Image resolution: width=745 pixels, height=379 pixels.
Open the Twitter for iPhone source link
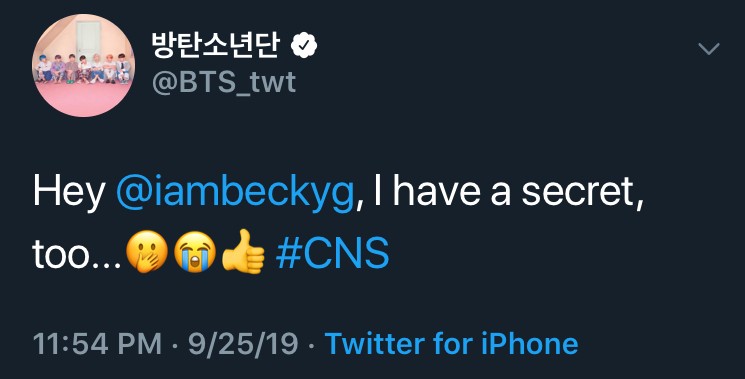point(451,343)
